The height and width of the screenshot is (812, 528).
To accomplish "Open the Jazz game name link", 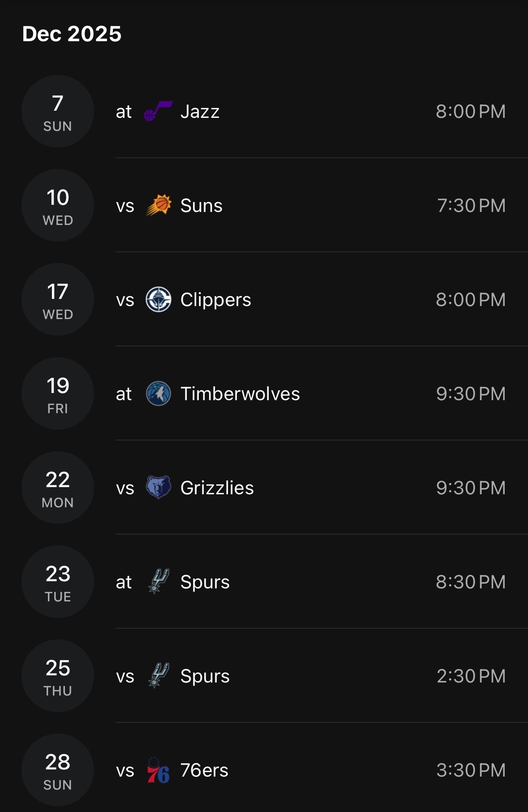I will tap(200, 112).
